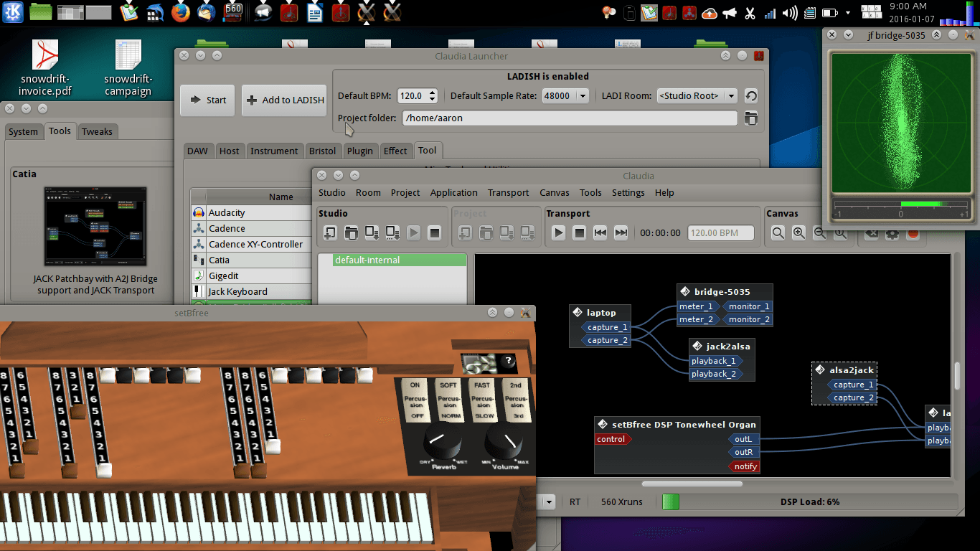Open snowdrift-invoice.pdf desktop file
980x551 pixels.
pyautogui.click(x=46, y=68)
